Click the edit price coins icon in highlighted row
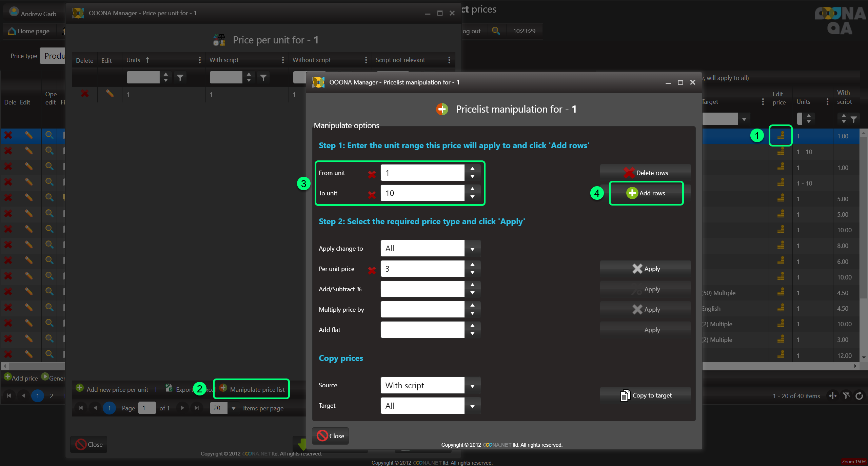868x466 pixels. click(781, 136)
